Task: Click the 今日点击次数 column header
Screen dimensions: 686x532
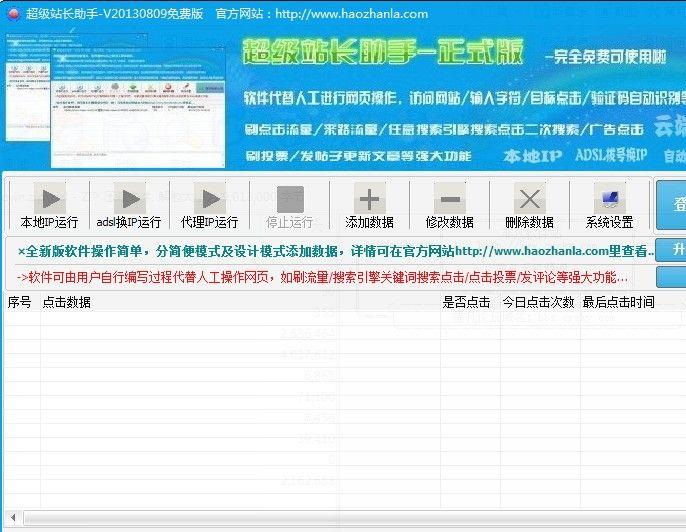Action: pos(539,302)
